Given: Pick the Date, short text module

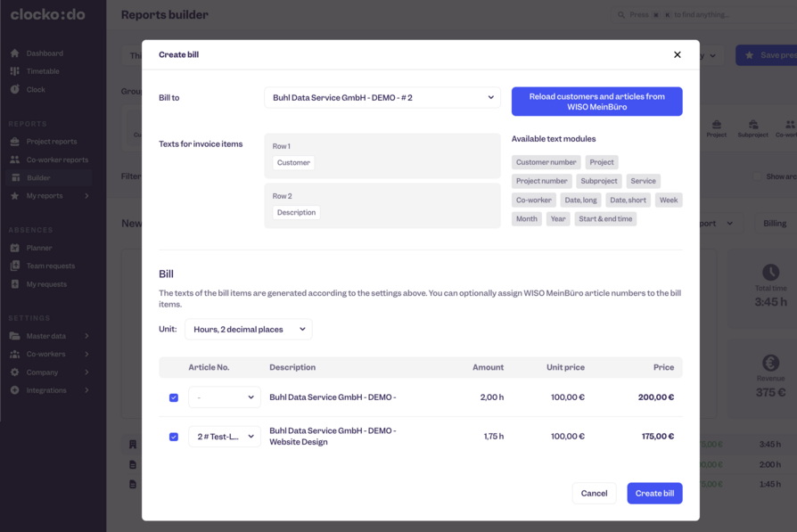Looking at the screenshot, I should [628, 201].
